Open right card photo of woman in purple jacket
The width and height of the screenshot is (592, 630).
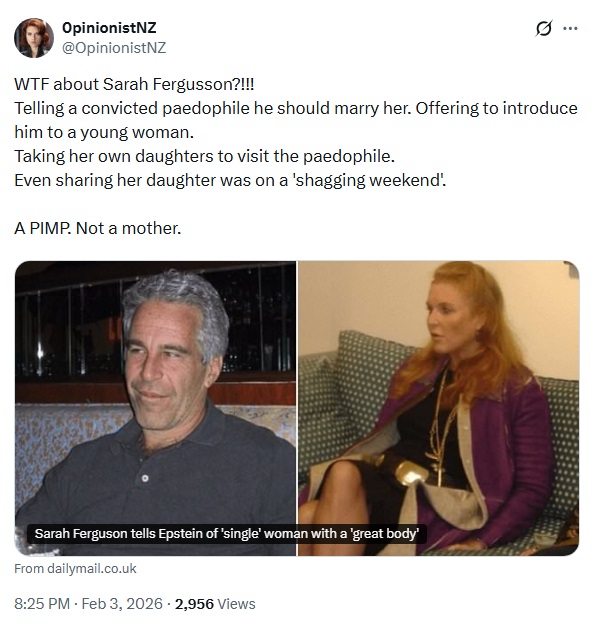(438, 408)
